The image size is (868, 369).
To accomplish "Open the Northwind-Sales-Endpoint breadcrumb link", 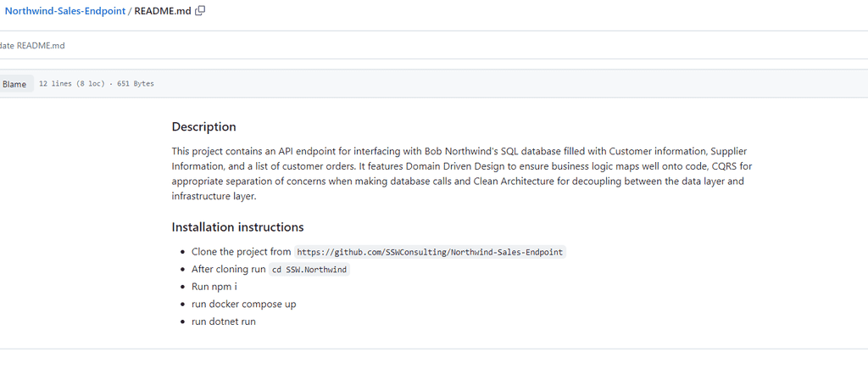I will pyautogui.click(x=65, y=11).
